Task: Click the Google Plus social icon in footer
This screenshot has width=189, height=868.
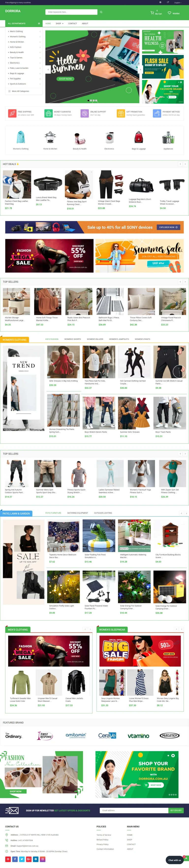Action: point(29,859)
